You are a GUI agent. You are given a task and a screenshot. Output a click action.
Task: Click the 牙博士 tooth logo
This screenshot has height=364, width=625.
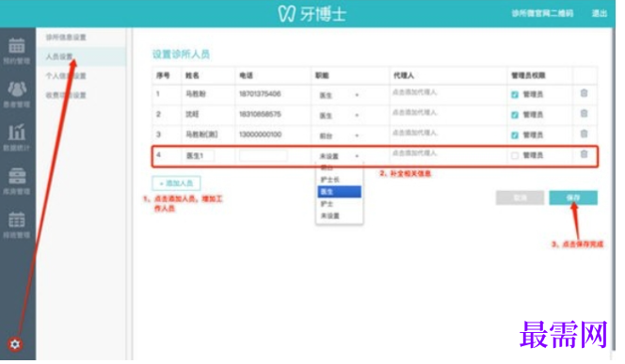click(286, 14)
